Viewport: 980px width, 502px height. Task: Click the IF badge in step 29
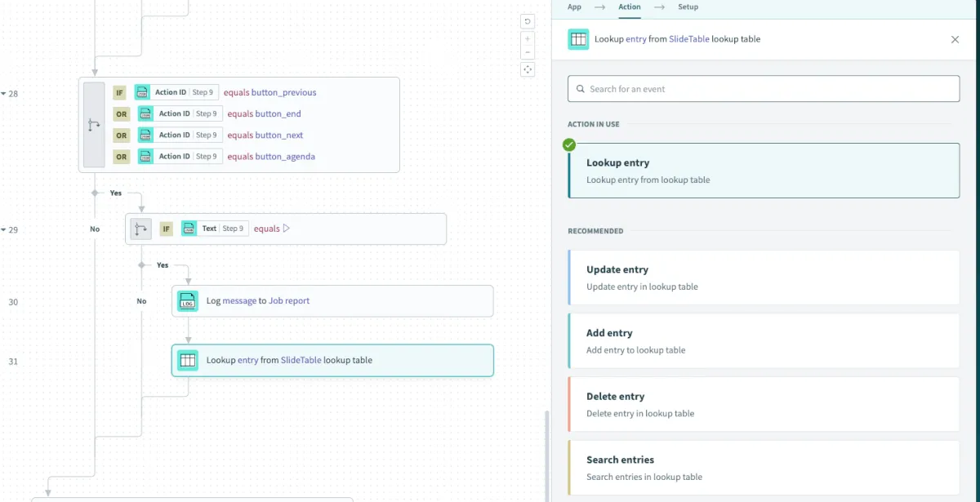point(167,229)
